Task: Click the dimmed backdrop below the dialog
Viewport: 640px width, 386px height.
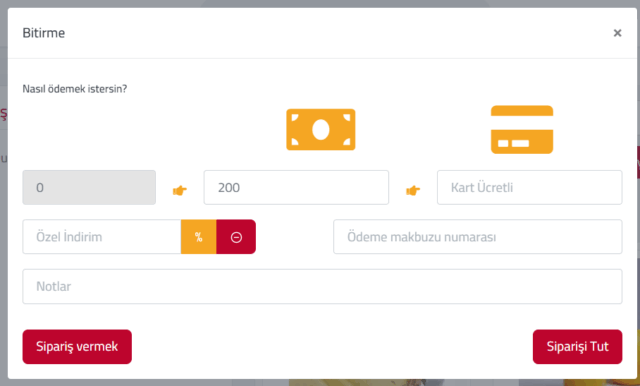Action: (320, 383)
